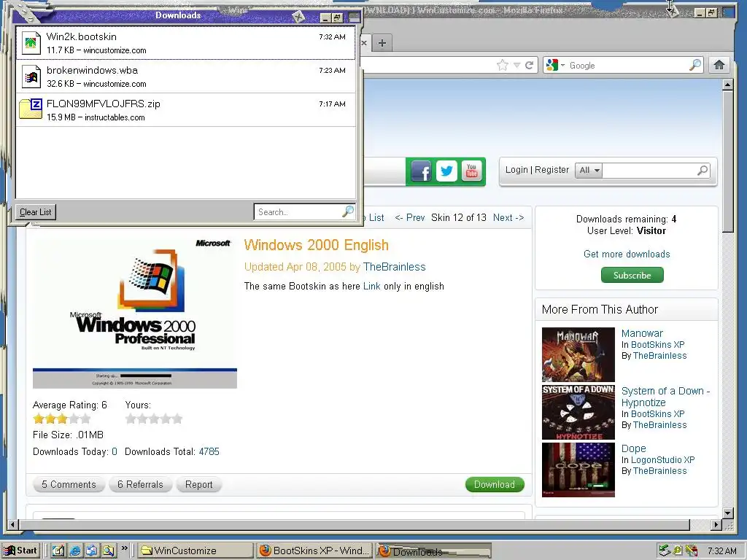Open LogonStudio XP category link

point(662,460)
